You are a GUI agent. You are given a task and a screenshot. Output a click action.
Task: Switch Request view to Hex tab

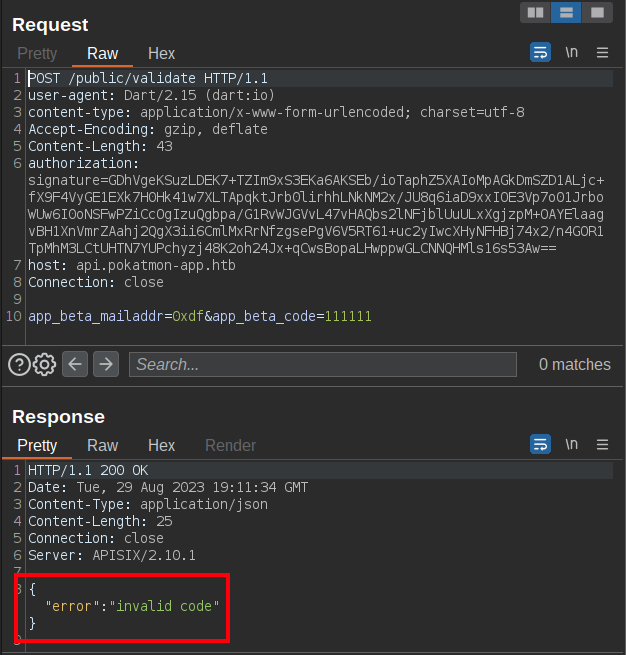point(161,53)
